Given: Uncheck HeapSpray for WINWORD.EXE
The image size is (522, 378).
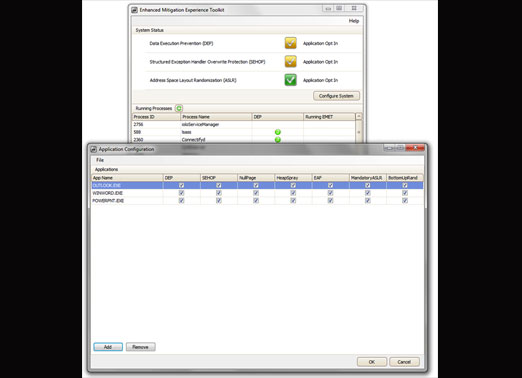Looking at the screenshot, I should click(293, 193).
